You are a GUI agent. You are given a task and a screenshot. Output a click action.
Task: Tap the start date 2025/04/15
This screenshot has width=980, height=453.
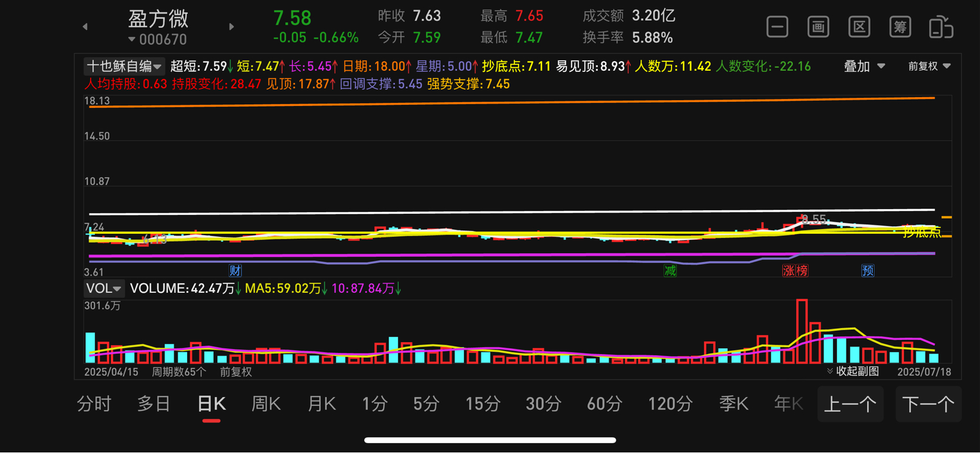point(111,372)
